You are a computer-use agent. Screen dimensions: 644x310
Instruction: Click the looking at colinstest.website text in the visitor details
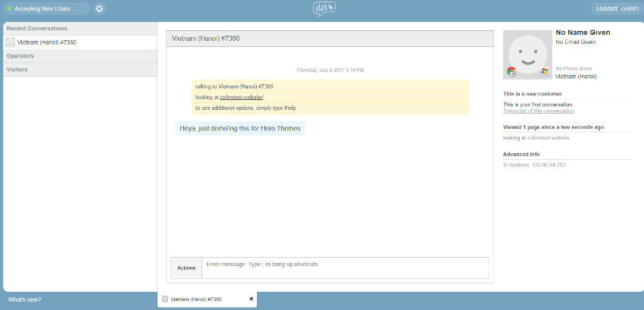coord(536,138)
